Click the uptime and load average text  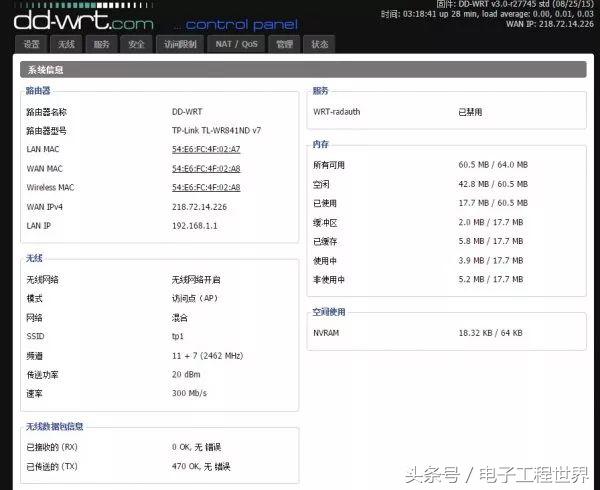pos(487,14)
